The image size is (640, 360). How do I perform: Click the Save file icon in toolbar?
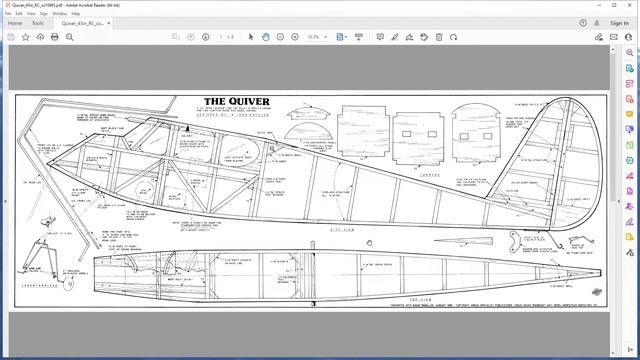pos(11,37)
